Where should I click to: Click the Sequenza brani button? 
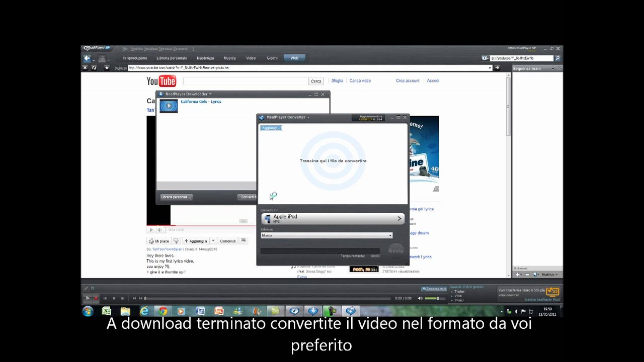click(x=434, y=289)
